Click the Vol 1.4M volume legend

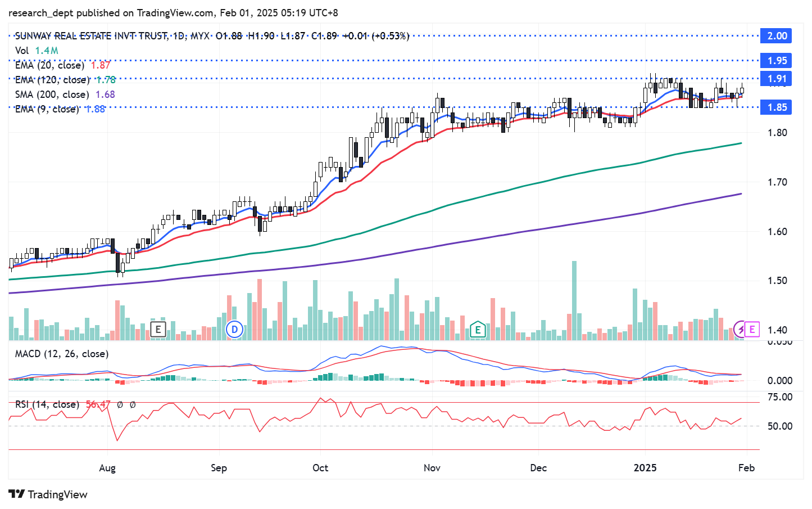37,51
